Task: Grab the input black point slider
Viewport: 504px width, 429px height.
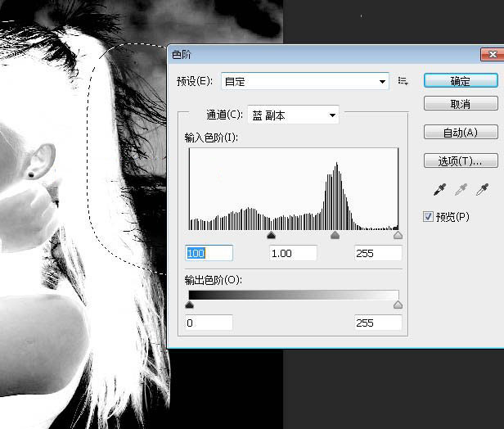Action: pyautogui.click(x=272, y=235)
